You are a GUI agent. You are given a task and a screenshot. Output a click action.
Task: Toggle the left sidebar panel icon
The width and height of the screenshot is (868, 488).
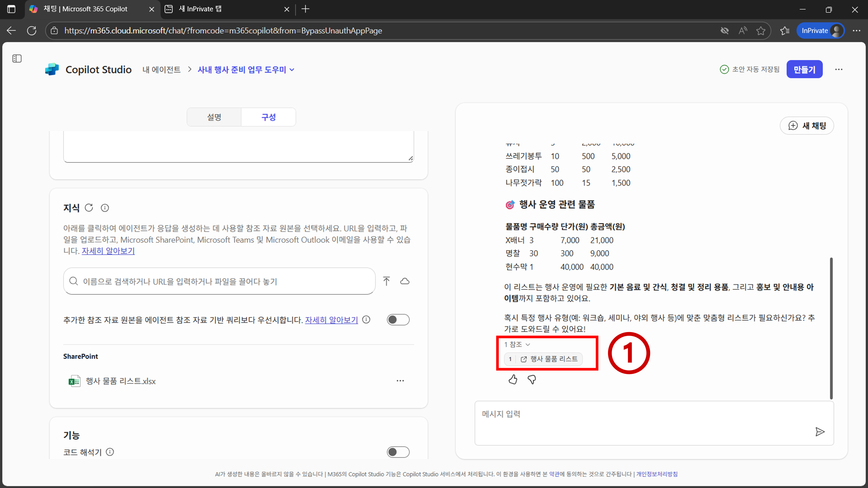click(17, 59)
